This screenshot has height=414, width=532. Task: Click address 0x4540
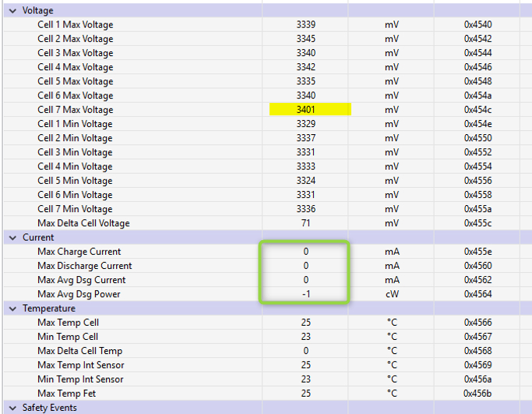click(477, 25)
